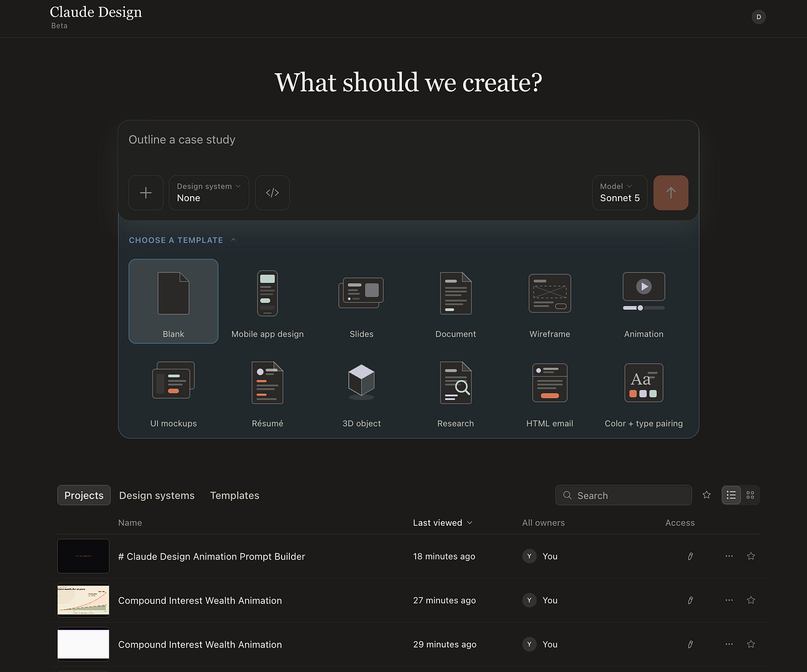Image resolution: width=807 pixels, height=672 pixels.
Task: Open more options for 27 minutes ago project
Action: point(729,600)
